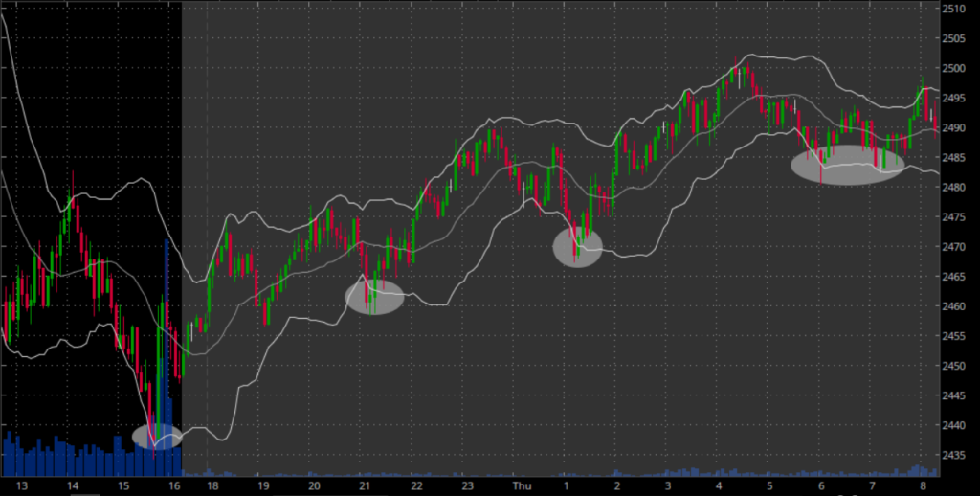Viewport: 980px width, 496px height.
Task: Select the 8 hour label on time axis
Action: 924,486
